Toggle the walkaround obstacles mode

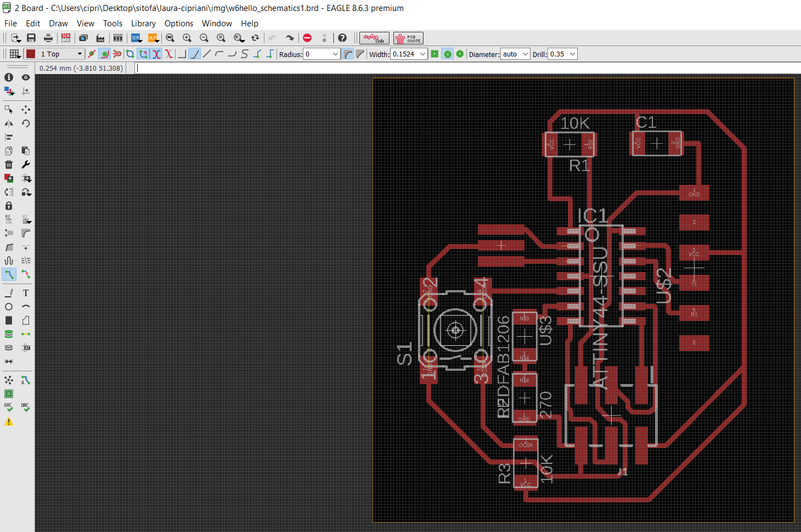104,54
